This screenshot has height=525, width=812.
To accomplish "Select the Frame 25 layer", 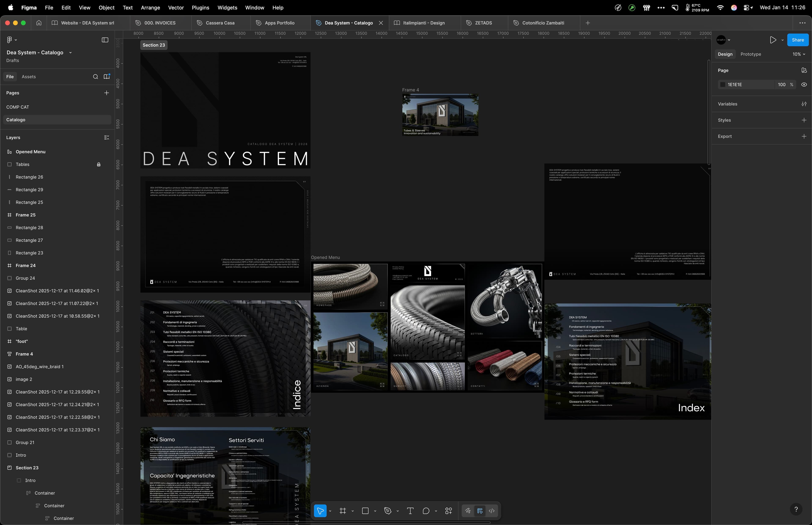I will tap(57, 215).
